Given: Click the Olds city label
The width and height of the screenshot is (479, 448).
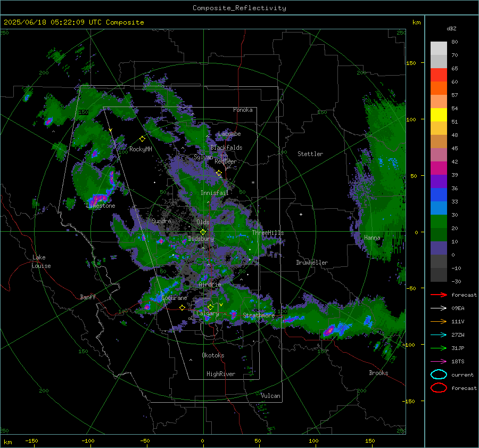Looking at the screenshot, I should 203,222.
